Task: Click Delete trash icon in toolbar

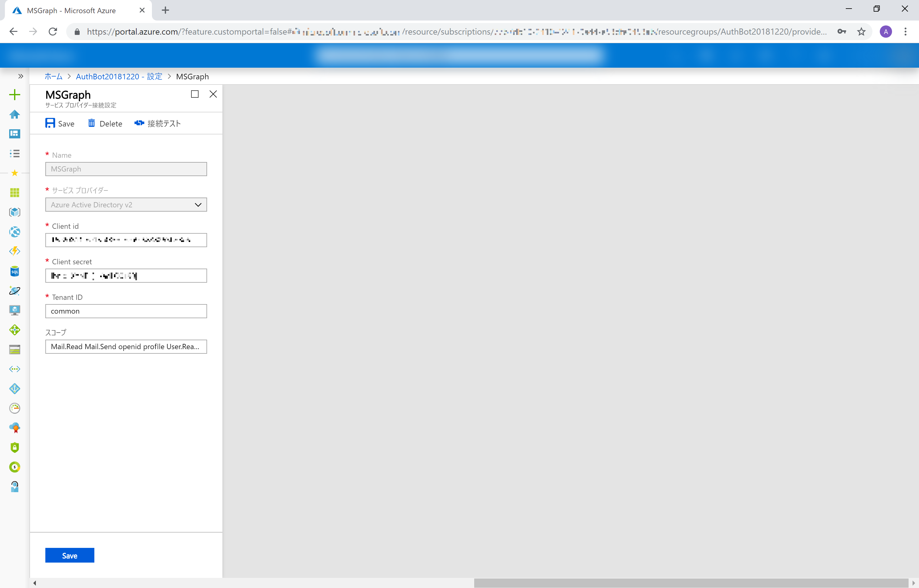Action: 105,123
